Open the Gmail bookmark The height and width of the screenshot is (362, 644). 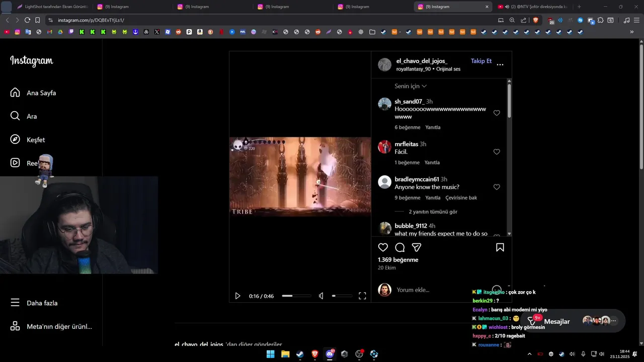[49, 32]
